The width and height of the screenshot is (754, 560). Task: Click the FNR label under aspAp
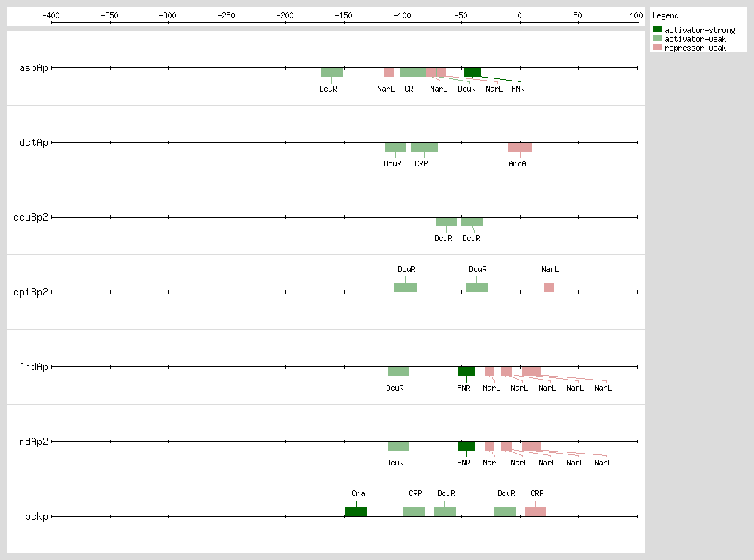tap(518, 89)
